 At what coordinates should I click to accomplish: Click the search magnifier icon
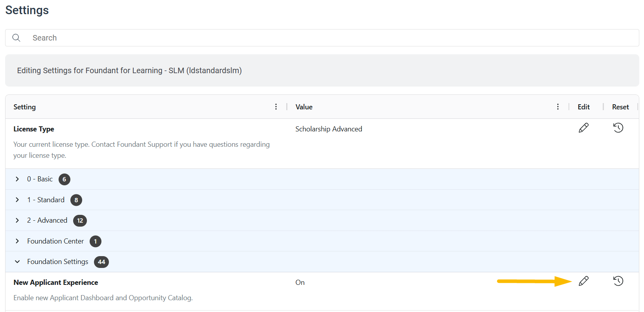16,38
